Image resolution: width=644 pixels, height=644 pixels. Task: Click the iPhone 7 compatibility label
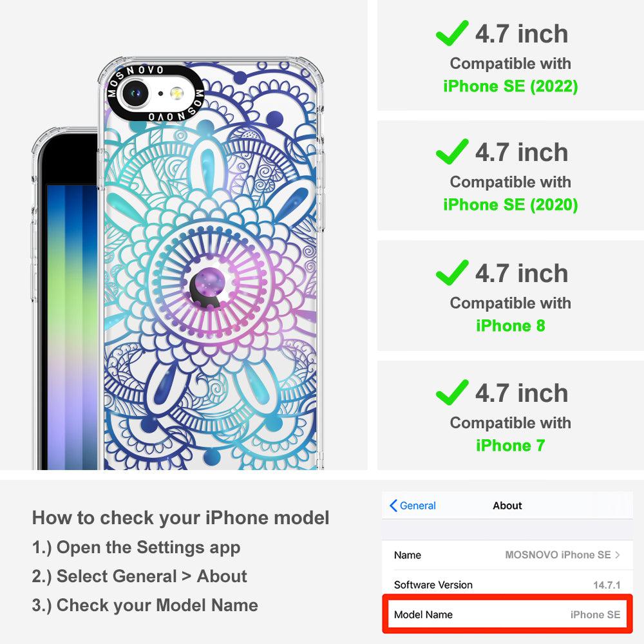511,446
